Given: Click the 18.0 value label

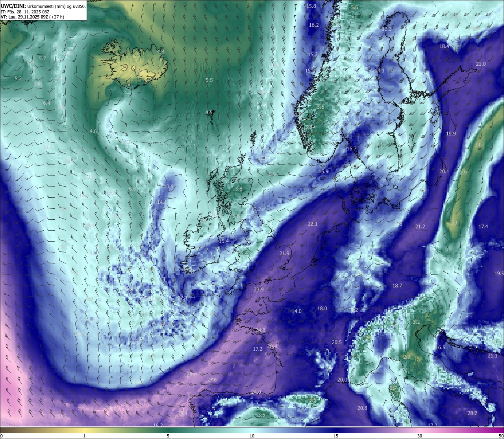Looking at the screenshot, I should pos(322,308).
